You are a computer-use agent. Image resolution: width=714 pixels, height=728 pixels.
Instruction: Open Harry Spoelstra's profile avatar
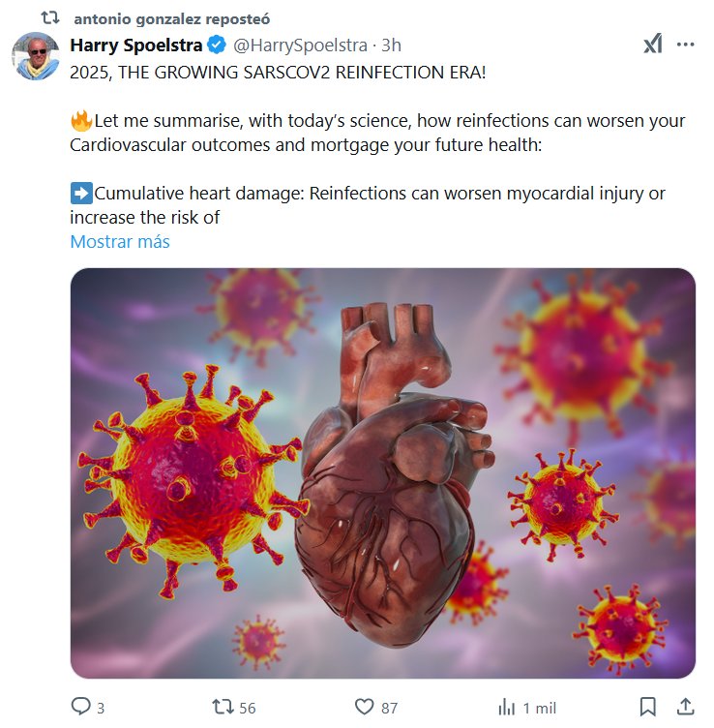pos(36,56)
